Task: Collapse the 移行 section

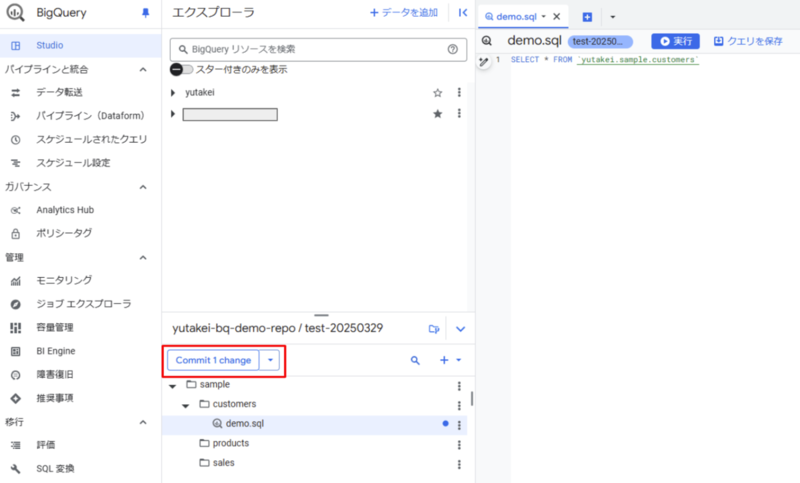Action: tap(143, 422)
